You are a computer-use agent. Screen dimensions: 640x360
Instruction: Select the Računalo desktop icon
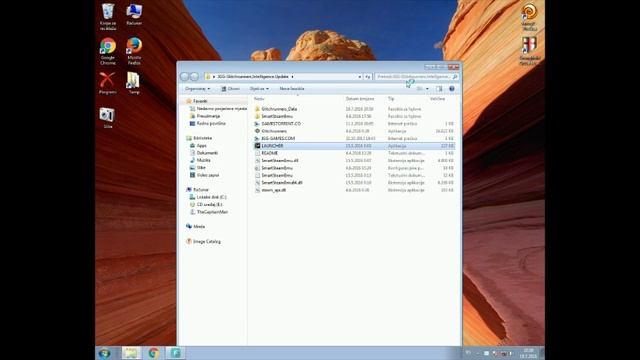click(x=134, y=14)
